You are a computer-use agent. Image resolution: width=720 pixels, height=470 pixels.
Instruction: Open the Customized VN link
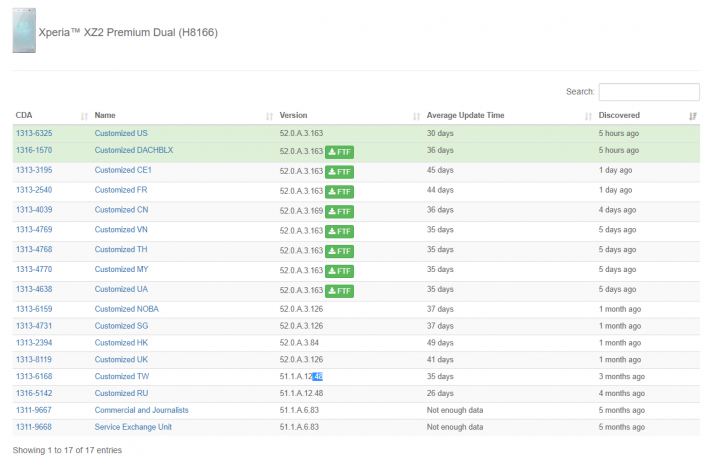tap(121, 229)
